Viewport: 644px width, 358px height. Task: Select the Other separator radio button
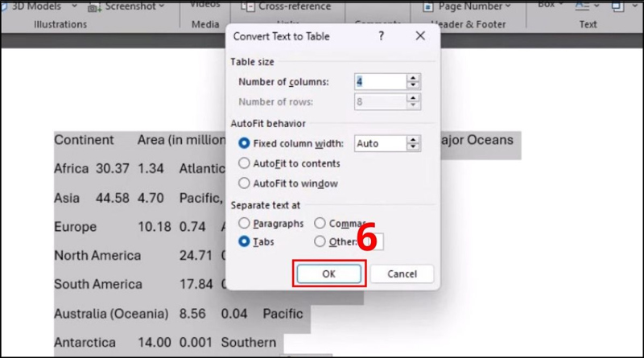click(x=320, y=241)
